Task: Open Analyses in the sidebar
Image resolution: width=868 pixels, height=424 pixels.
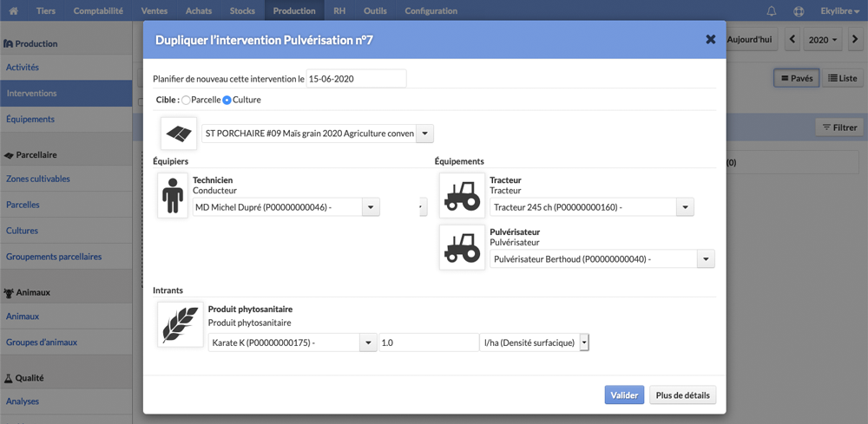Action: tap(66, 401)
